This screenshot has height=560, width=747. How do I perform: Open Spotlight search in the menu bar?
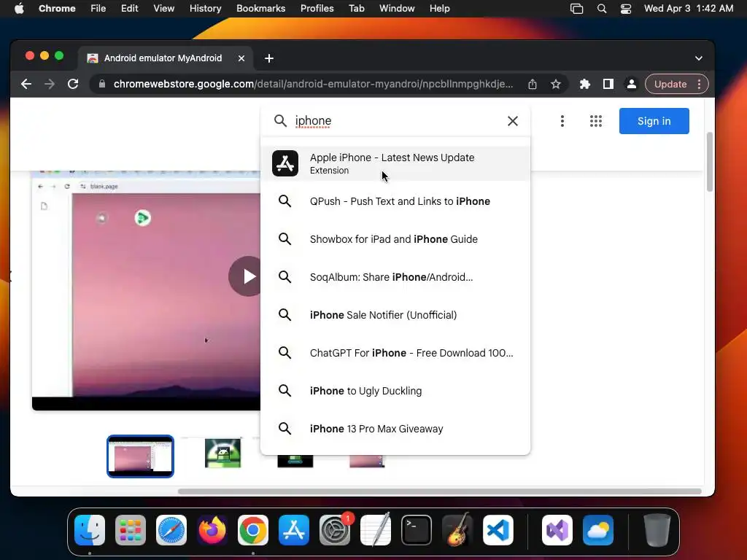602,9
